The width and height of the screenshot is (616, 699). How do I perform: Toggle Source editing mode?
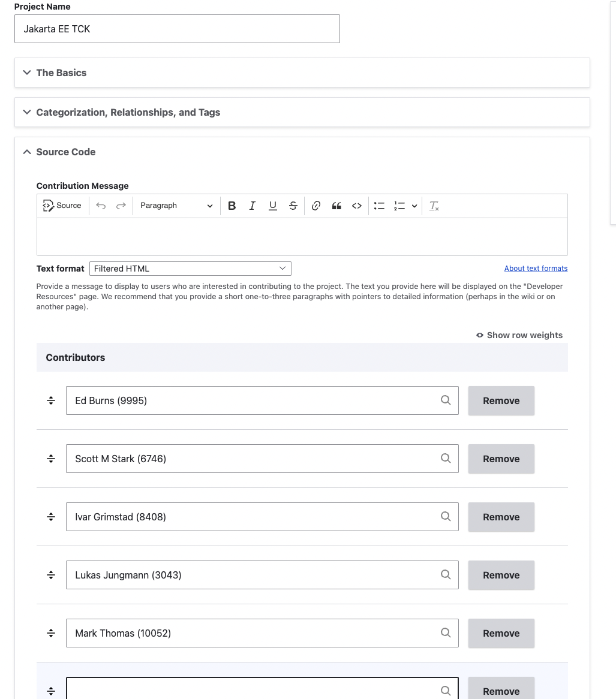[62, 206]
